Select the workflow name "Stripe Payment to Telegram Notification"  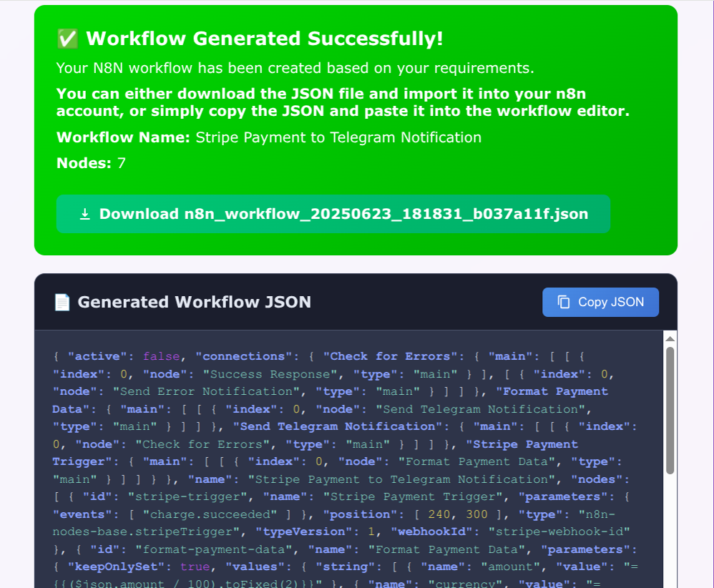click(338, 137)
